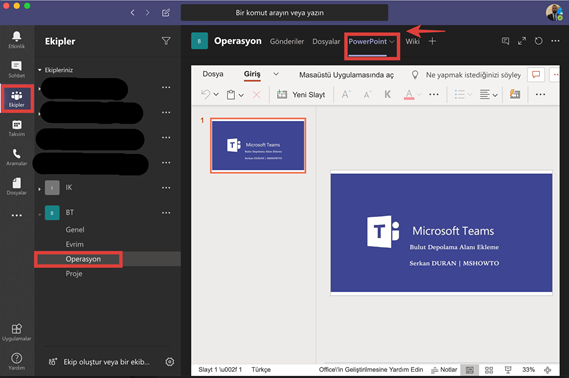Open PowerPoint tab dropdown chevron
569x378 pixels.
392,42
